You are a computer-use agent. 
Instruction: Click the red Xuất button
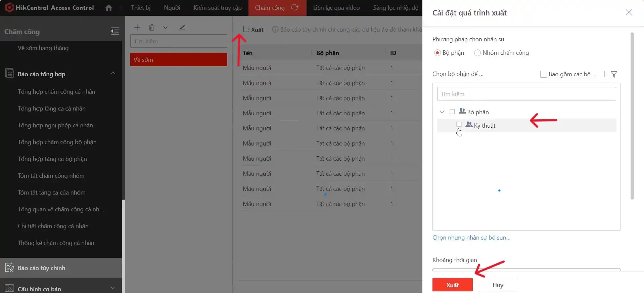[x=452, y=285]
